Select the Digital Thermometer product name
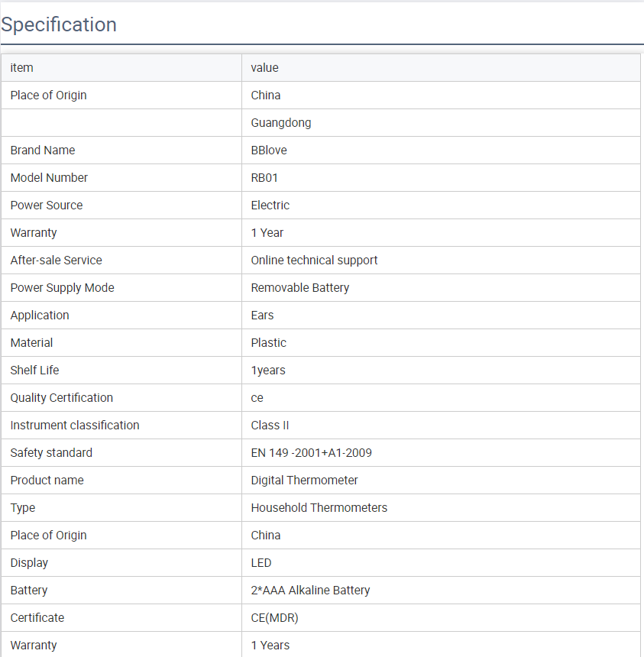Screen dimensions: 644x657 (x=304, y=481)
